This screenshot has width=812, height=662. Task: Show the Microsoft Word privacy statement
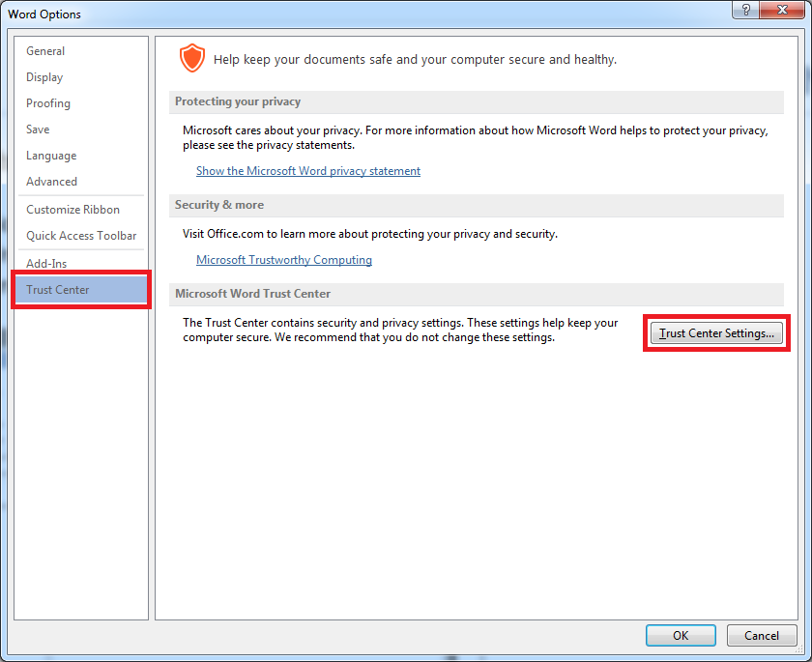(308, 171)
